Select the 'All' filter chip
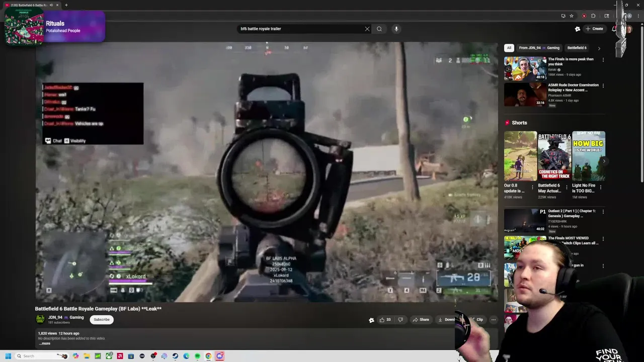Image resolution: width=644 pixels, height=362 pixels. click(509, 48)
